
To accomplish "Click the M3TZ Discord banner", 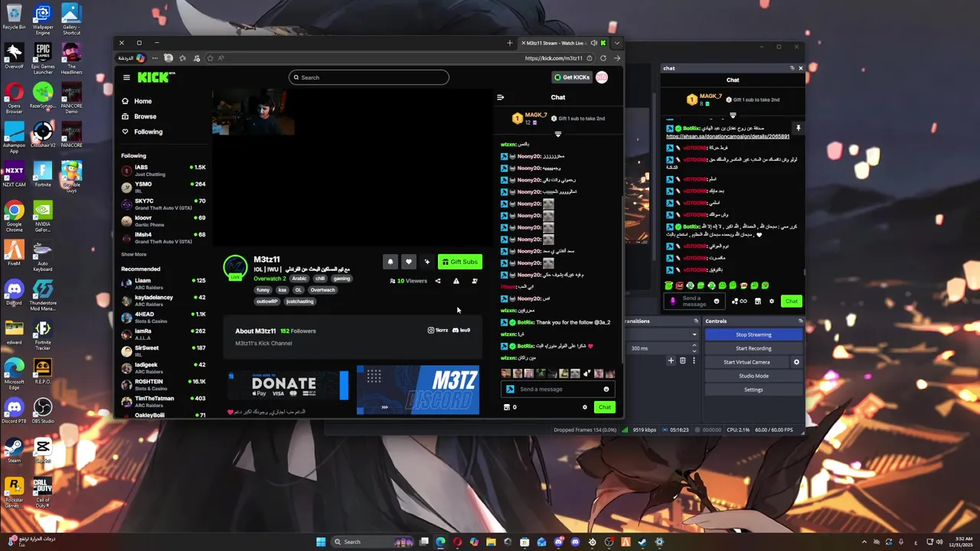I will [x=418, y=390].
